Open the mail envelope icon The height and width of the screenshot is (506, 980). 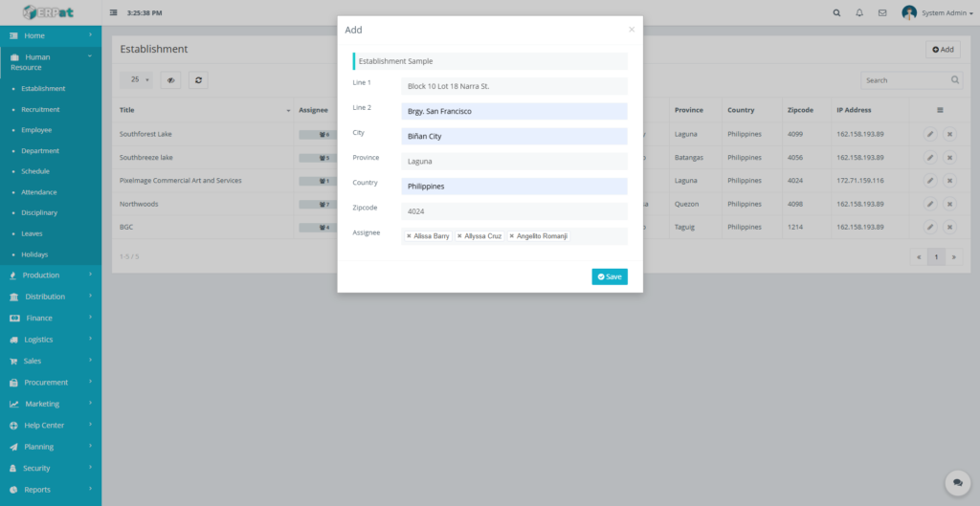(x=881, y=12)
